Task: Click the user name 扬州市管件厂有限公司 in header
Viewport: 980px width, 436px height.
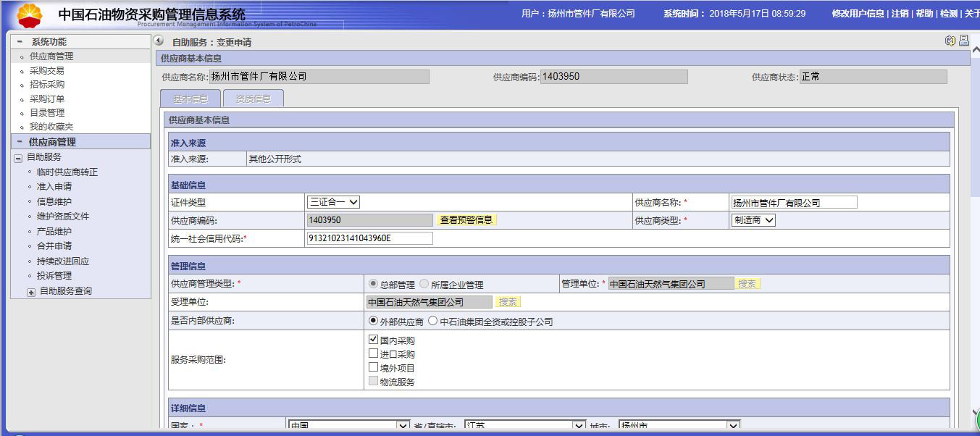Action: click(x=591, y=14)
